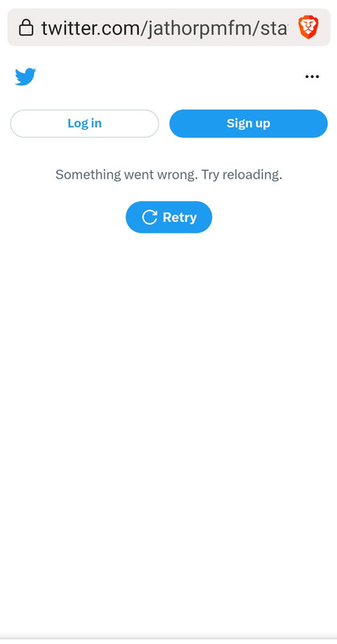337x644 pixels.
Task: View site connection info via lock icon
Action: 27,27
